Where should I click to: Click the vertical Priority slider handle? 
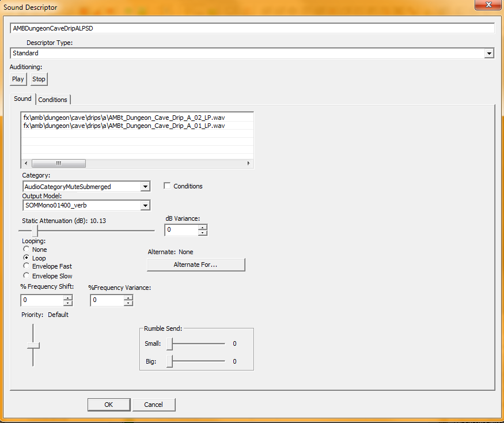[x=33, y=345]
